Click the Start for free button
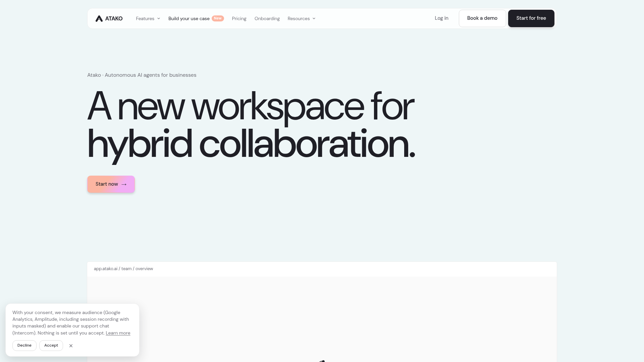 [x=531, y=18]
